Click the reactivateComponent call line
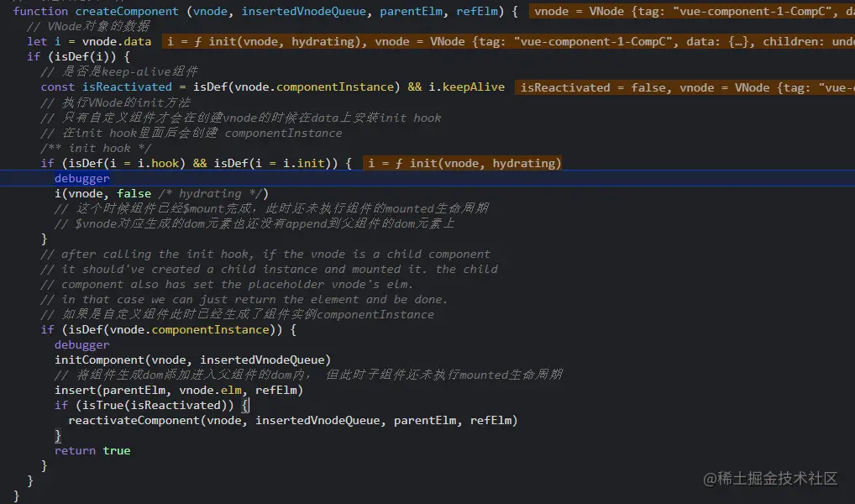 coord(293,421)
